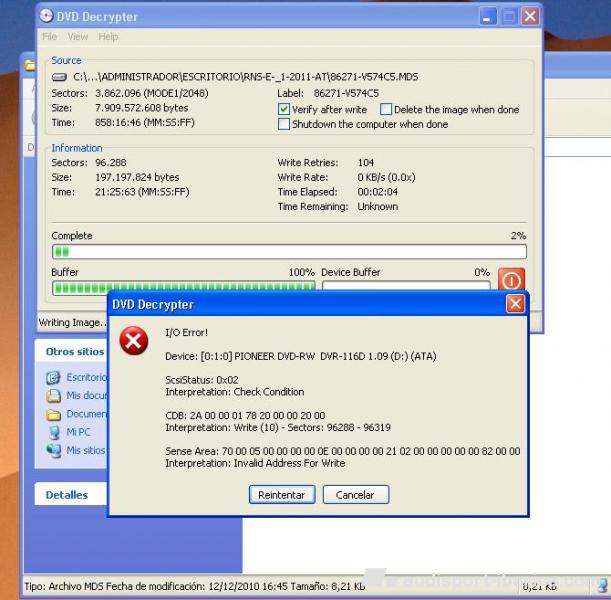Click the source size 7.909.572.608 bytes
The image size is (611, 600).
point(141,108)
